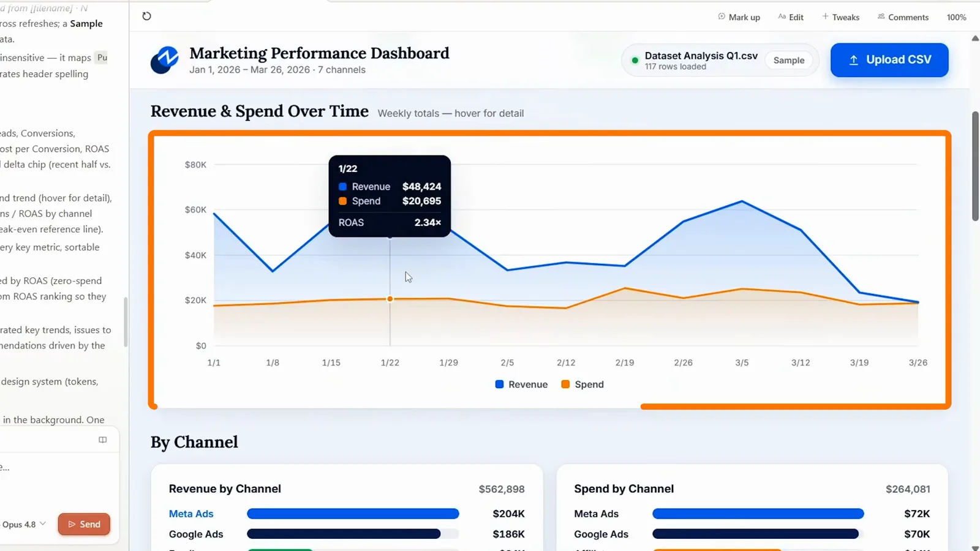Toggle the Spend series in the chart legend
Viewport: 980px width, 551px height.
(x=582, y=384)
